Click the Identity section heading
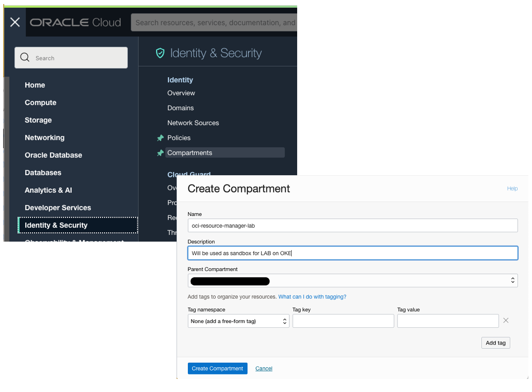The width and height of the screenshot is (532, 392). 180,80
